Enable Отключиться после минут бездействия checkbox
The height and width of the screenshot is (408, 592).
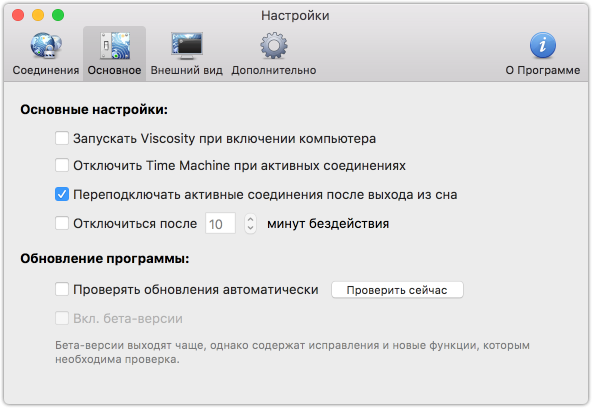(x=62, y=223)
